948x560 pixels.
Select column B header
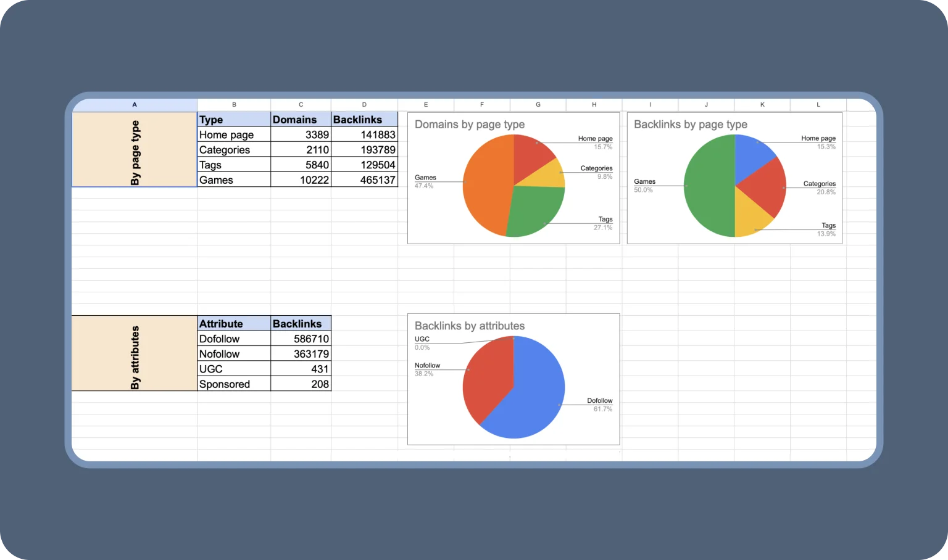[234, 105]
